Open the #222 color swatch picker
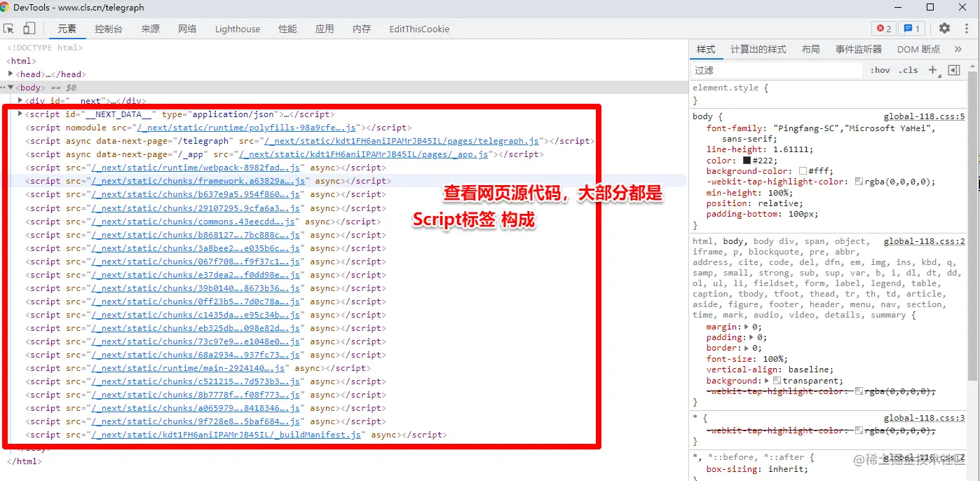Screen dimensions: 980x481 [x=747, y=161]
